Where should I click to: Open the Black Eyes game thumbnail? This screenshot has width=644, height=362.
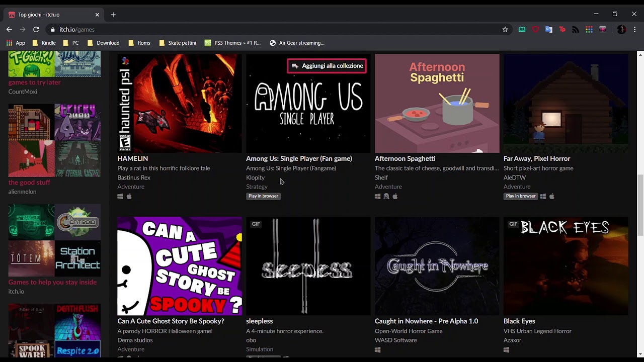(566, 266)
